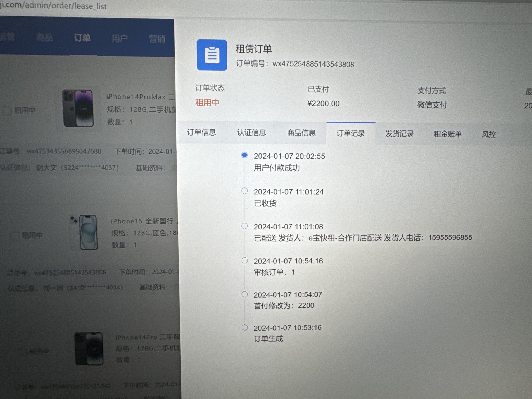Click the timeline marker for 已收货
This screenshot has width=532, height=399.
tap(245, 191)
